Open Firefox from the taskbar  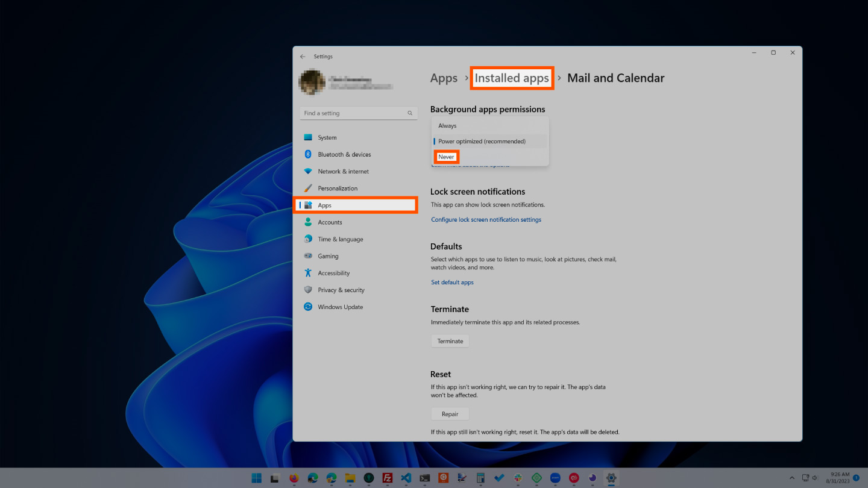point(294,478)
